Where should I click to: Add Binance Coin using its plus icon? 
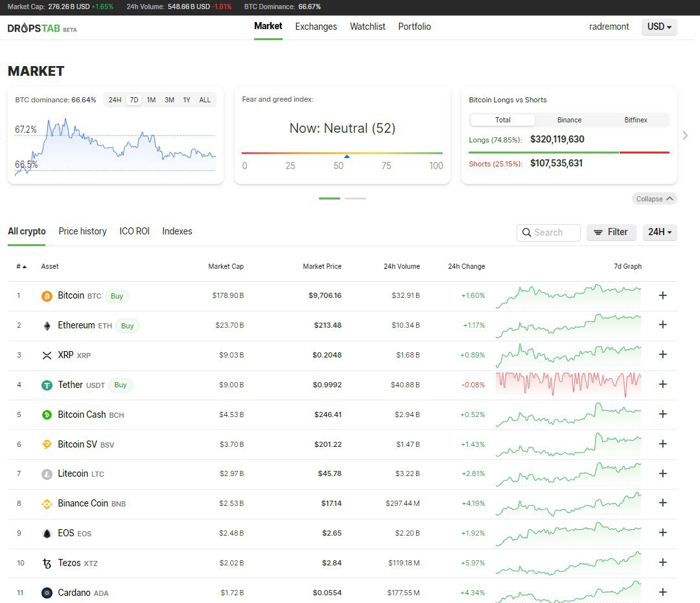coord(663,503)
